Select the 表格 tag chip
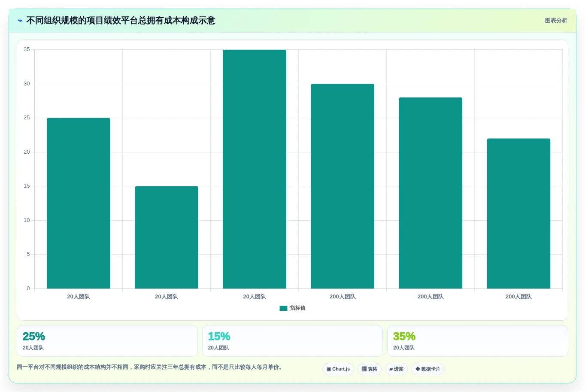The image size is (585, 392). (370, 369)
